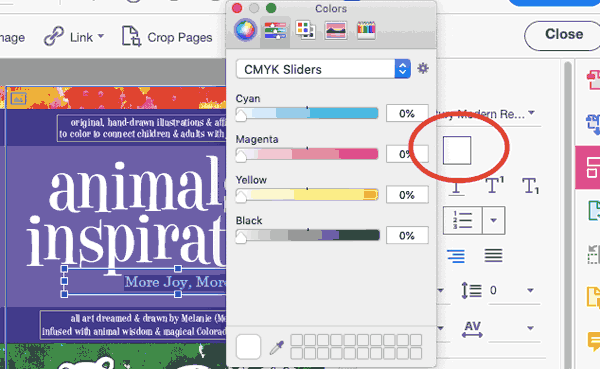The image size is (600, 369).
Task: Click the Black percentage field
Action: (x=407, y=235)
